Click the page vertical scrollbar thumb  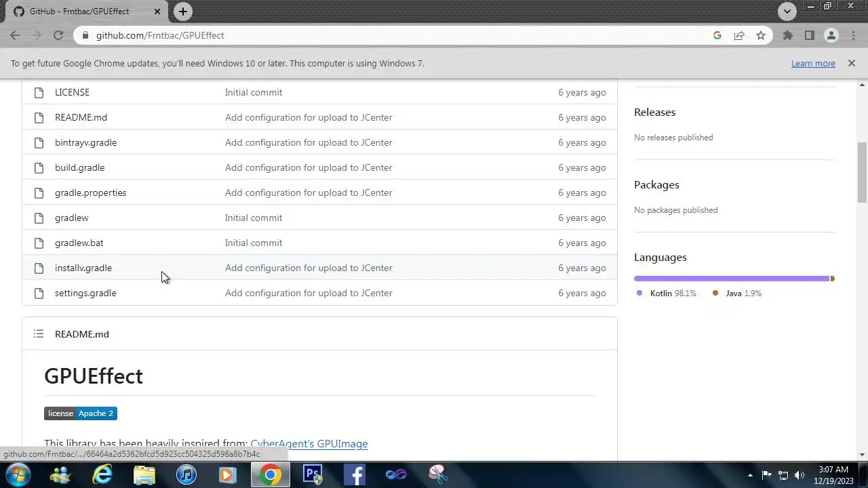point(862,172)
